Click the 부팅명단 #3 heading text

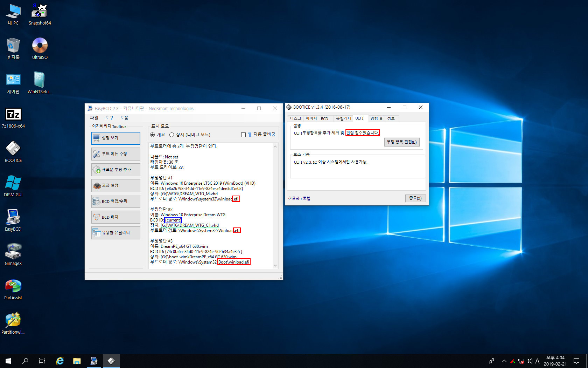(x=161, y=241)
